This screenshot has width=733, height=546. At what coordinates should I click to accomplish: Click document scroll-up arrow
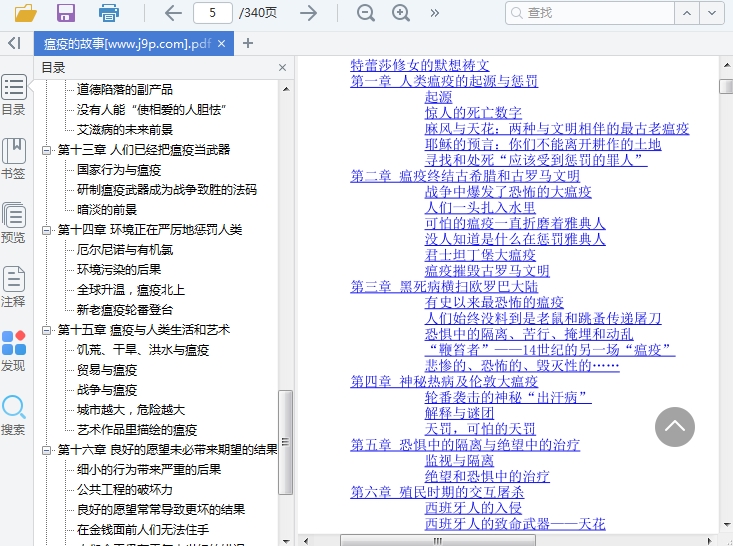(x=726, y=65)
